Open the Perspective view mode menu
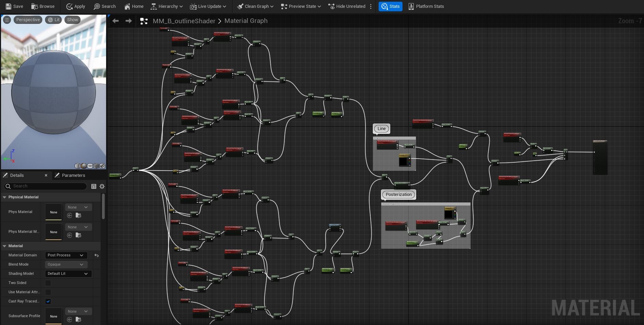Screen dimensions: 644x325 tap(28, 20)
